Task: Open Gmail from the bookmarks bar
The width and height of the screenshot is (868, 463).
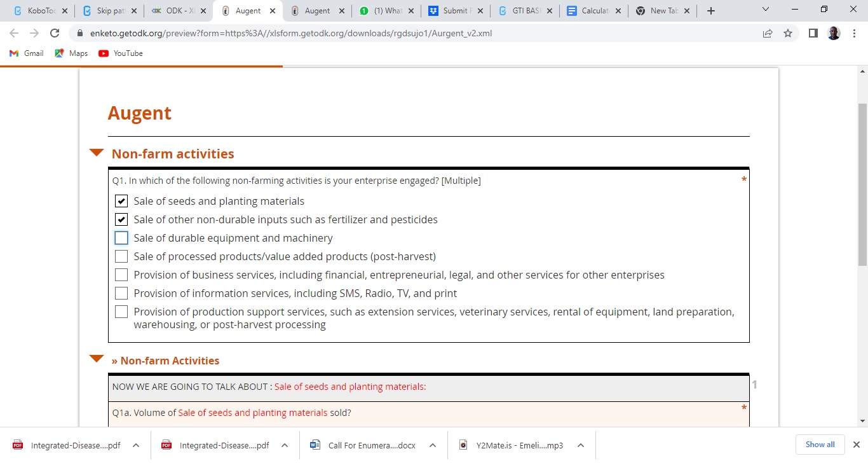Action: 25,53
